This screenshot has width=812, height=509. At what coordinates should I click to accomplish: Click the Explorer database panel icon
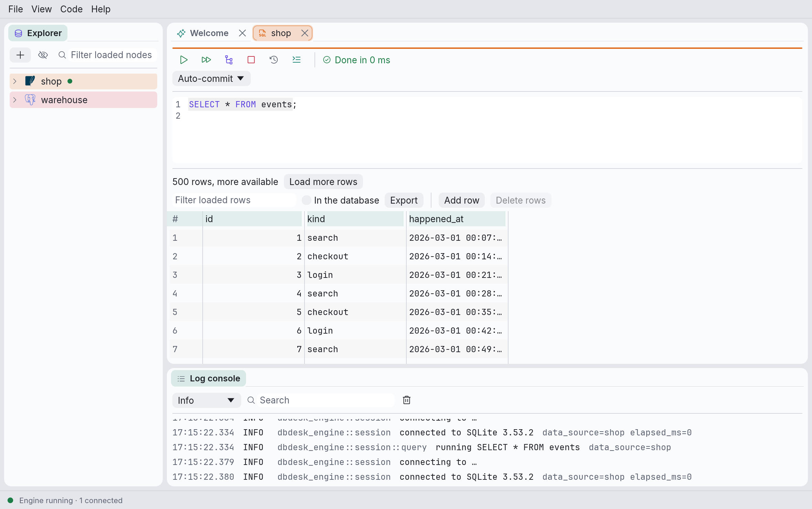19,33
